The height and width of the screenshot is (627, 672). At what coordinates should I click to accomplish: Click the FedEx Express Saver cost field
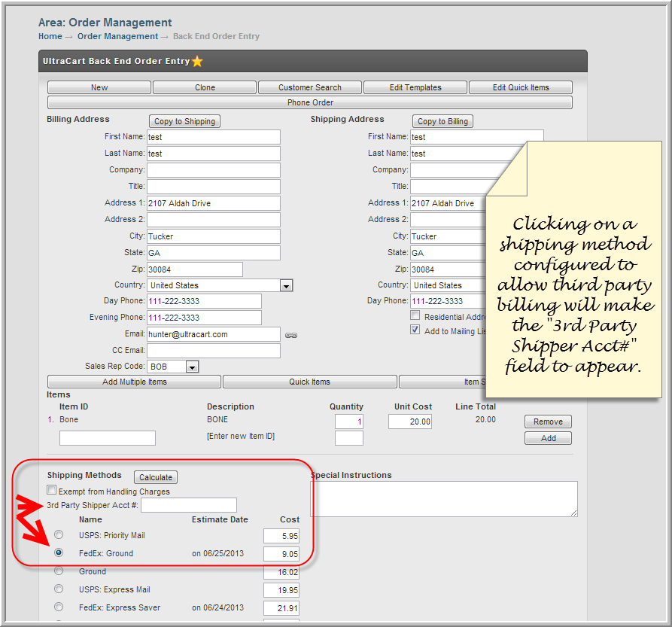pos(281,608)
